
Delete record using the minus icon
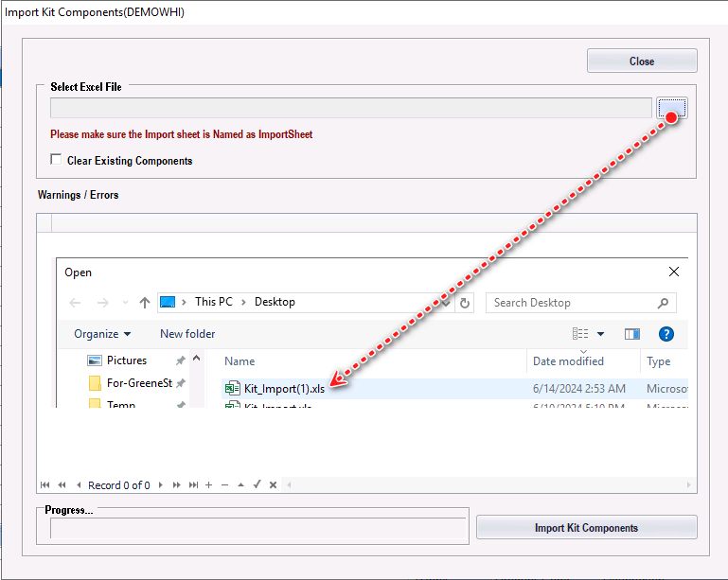tap(224, 485)
